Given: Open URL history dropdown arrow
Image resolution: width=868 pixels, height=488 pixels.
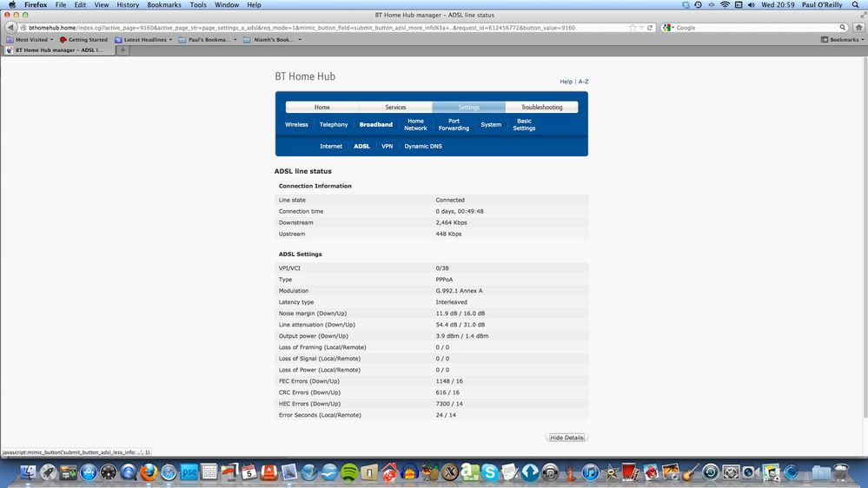Looking at the screenshot, I should coord(641,28).
